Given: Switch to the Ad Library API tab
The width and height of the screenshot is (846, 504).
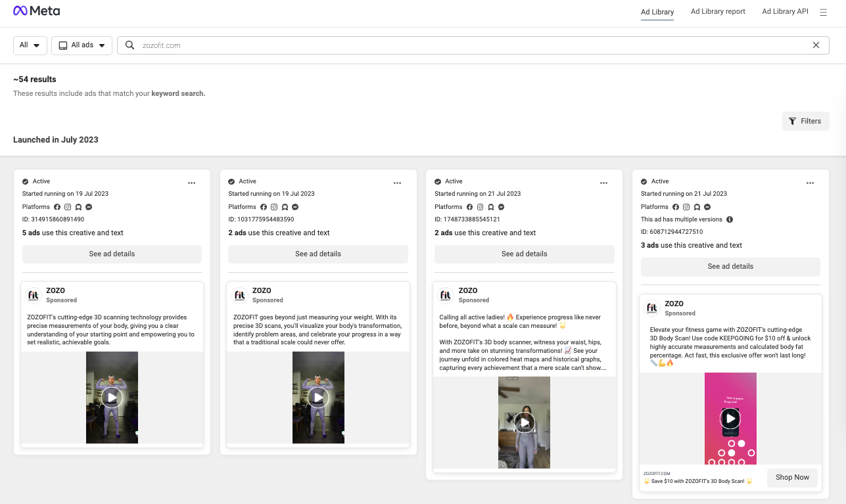Looking at the screenshot, I should coord(785,11).
